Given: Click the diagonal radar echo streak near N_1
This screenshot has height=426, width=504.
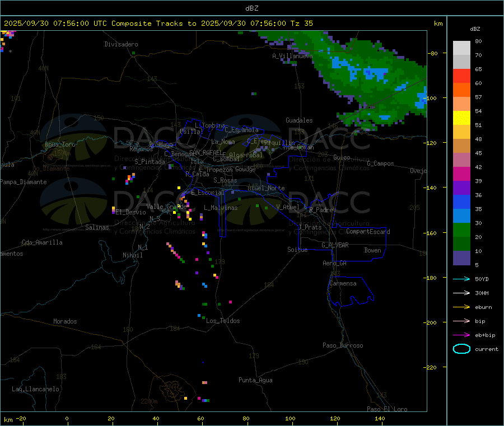Looking at the screenshot, I should (x=175, y=253).
